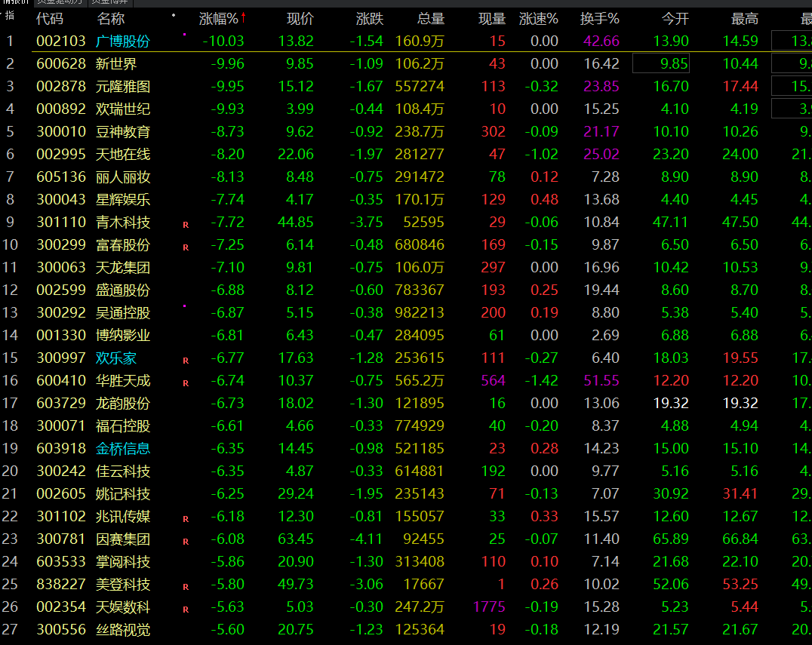Click the R marker beside 兆讯传媒
Image resolution: width=812 pixels, height=645 pixels.
pos(186,518)
